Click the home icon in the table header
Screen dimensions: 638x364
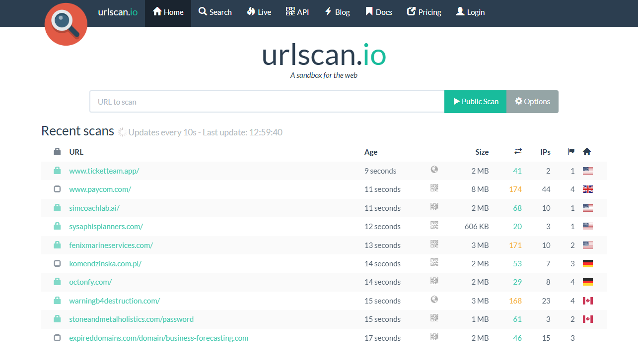point(587,151)
